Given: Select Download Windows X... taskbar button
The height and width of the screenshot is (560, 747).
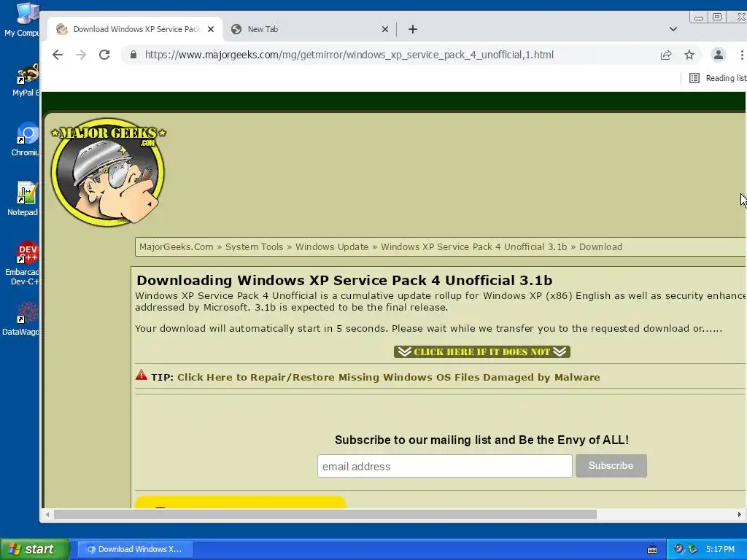Looking at the screenshot, I should click(135, 549).
